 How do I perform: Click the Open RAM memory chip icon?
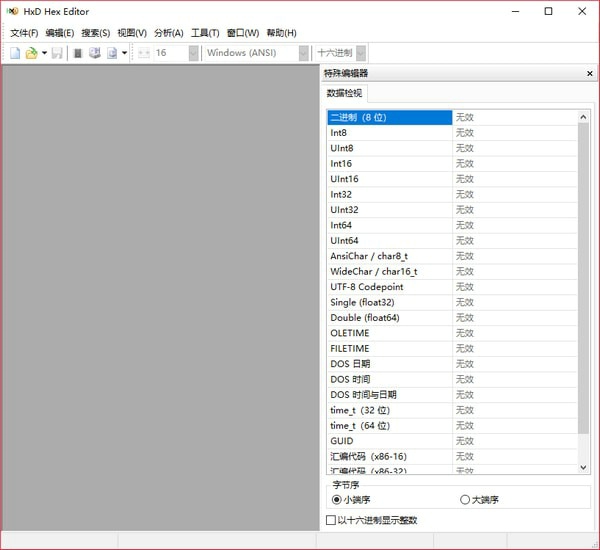pyautogui.click(x=78, y=53)
